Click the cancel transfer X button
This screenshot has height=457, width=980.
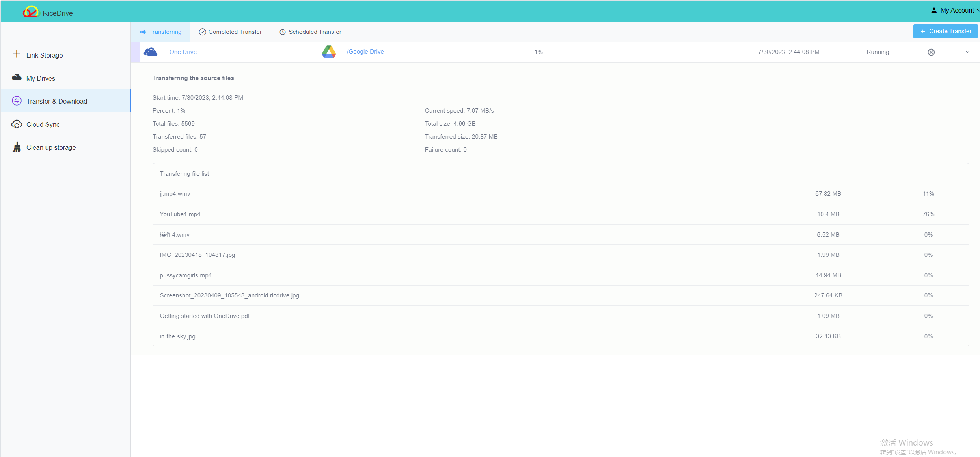(931, 52)
